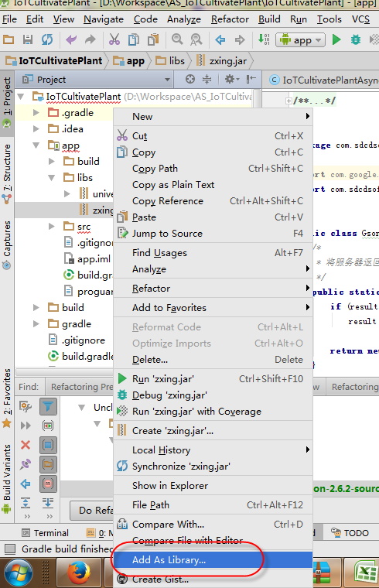
Task: Toggle the red m method grouping button
Action: pyautogui.click(x=48, y=484)
